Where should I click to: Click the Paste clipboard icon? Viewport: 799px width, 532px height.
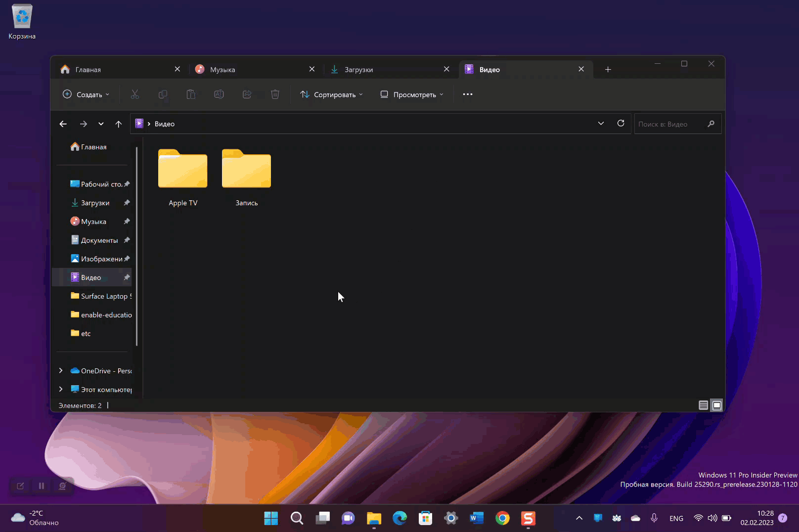[191, 94]
